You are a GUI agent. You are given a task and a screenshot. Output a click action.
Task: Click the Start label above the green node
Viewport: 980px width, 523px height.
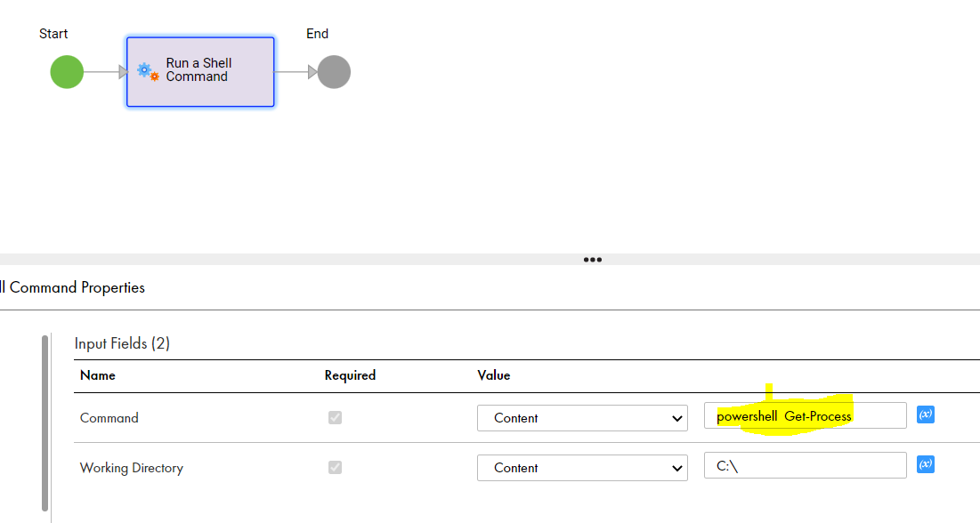tap(53, 34)
